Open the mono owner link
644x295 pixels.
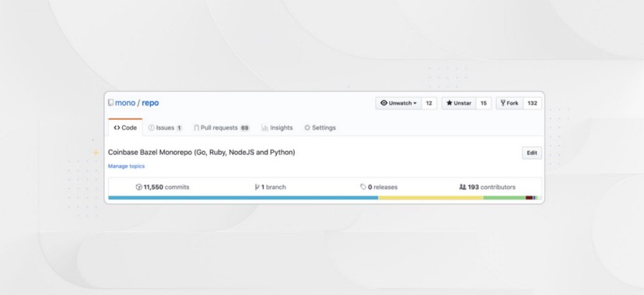coord(125,103)
